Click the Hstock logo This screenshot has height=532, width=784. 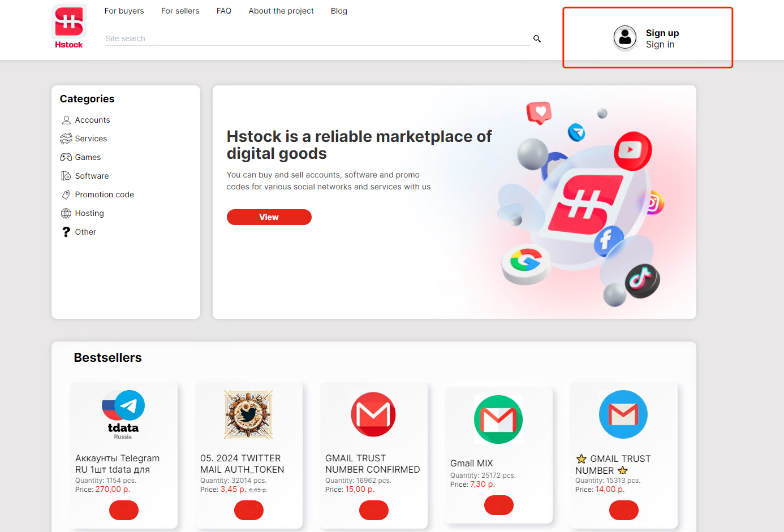point(69,27)
